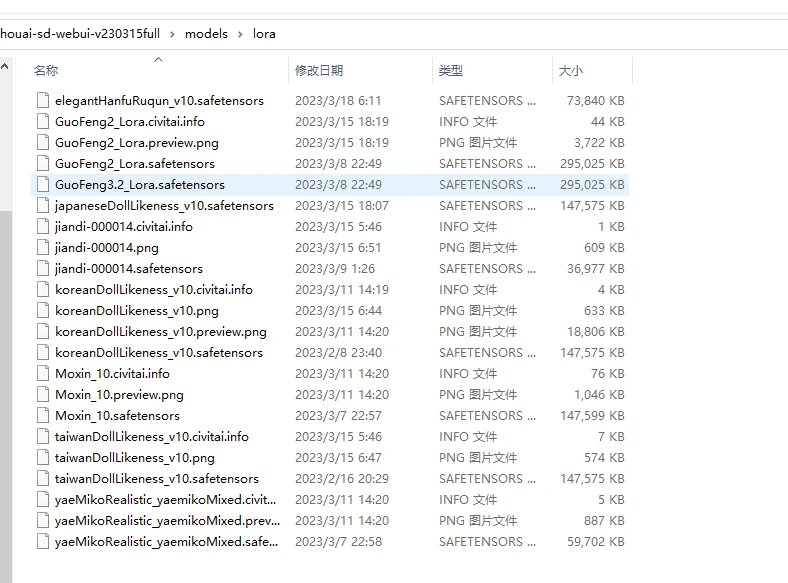The height and width of the screenshot is (583, 788).
Task: Click file icon of koreanDollLikeness_v10.preview.png
Action: pyautogui.click(x=43, y=332)
